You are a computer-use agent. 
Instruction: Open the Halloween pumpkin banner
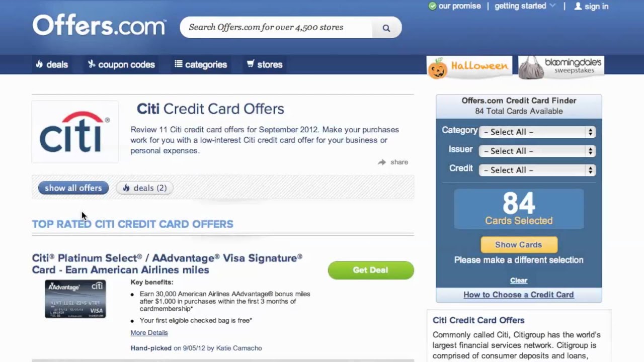[469, 67]
